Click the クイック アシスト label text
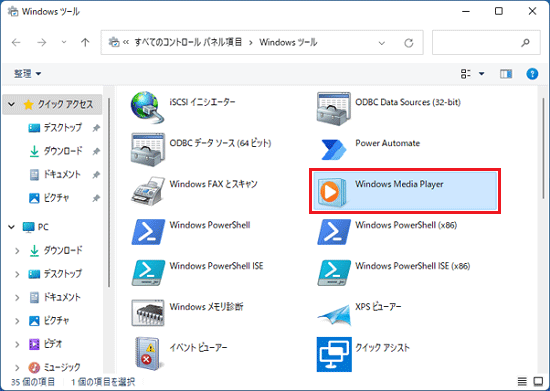550x391 pixels. [x=382, y=348]
